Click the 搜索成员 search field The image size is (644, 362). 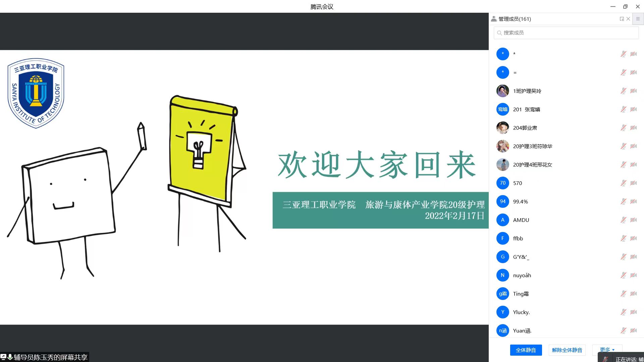tap(566, 33)
